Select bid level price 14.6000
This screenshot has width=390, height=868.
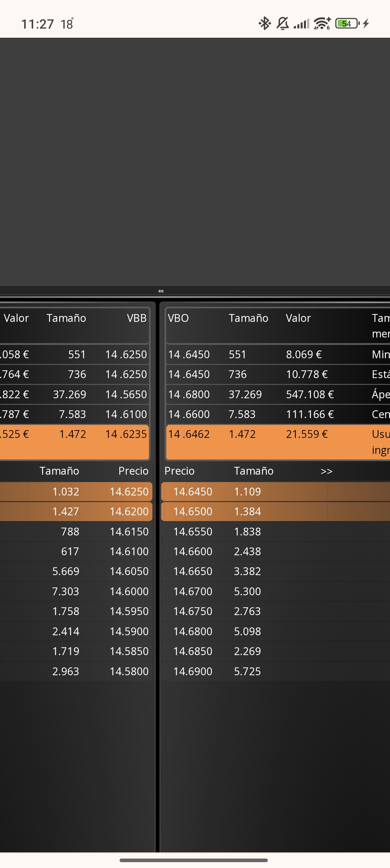click(129, 591)
